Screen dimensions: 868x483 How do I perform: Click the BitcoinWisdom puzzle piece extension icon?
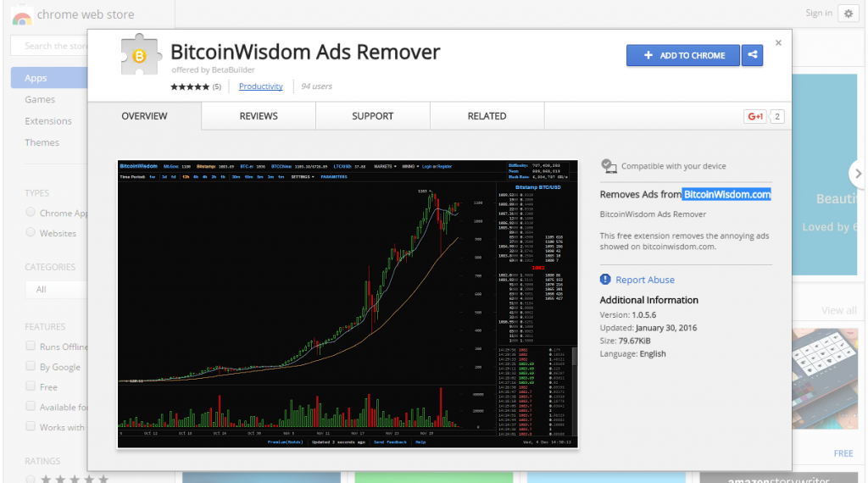[141, 54]
